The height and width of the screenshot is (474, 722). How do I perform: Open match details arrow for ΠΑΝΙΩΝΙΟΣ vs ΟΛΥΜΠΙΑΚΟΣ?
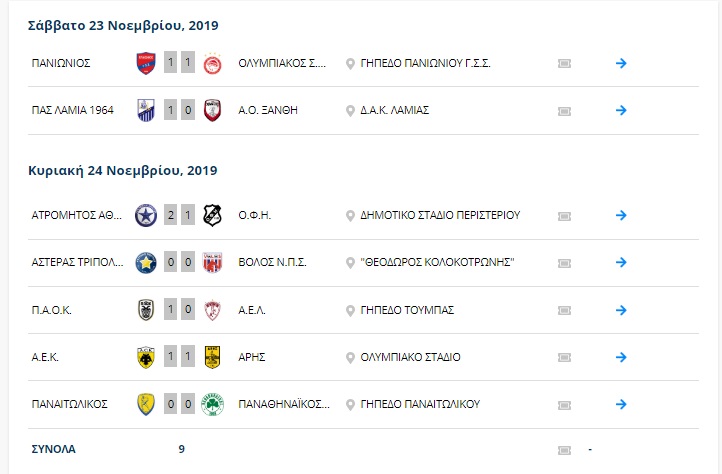click(x=621, y=63)
